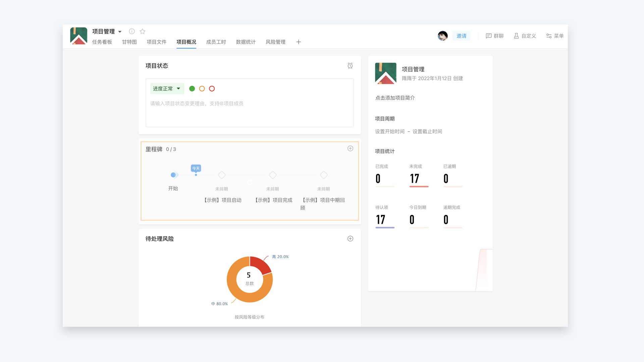Add a milestone with the plus icon
Image resolution: width=644 pixels, height=362 pixels.
tap(350, 148)
